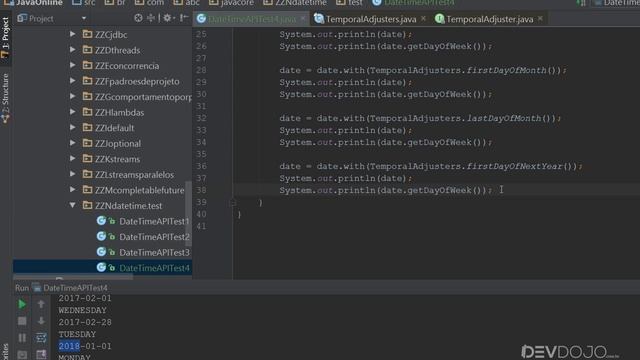640x360 pixels.
Task: Click ZZNdatetime breadcrumb in navigation bar
Action: [x=295, y=3]
